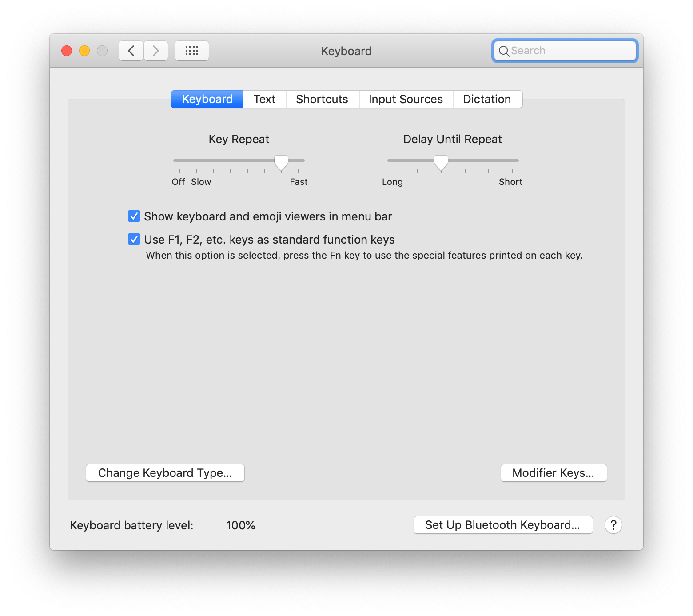The height and width of the screenshot is (616, 693).
Task: Disable F1, F2 standard function keys option
Action: point(134,240)
